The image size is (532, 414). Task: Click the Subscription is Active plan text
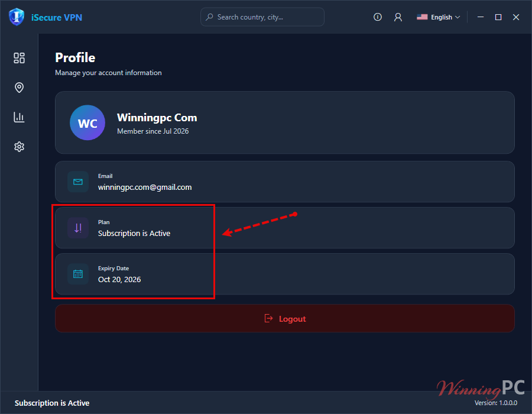[x=134, y=234]
